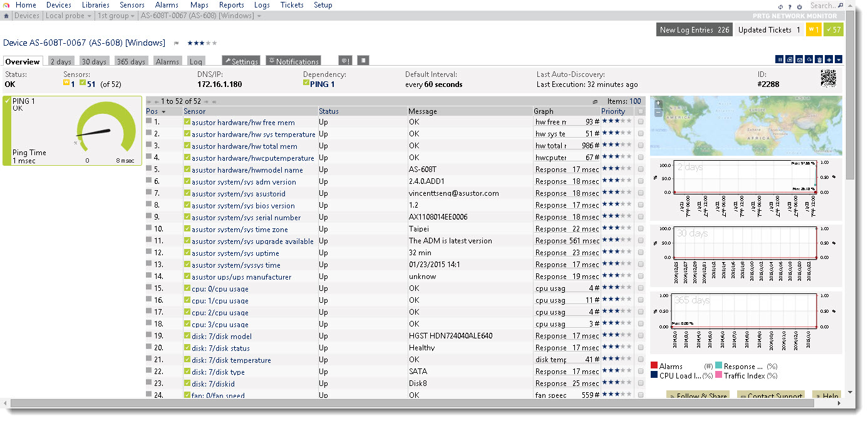Switch to the Alarms tab
This screenshot has height=421, width=868.
(167, 61)
